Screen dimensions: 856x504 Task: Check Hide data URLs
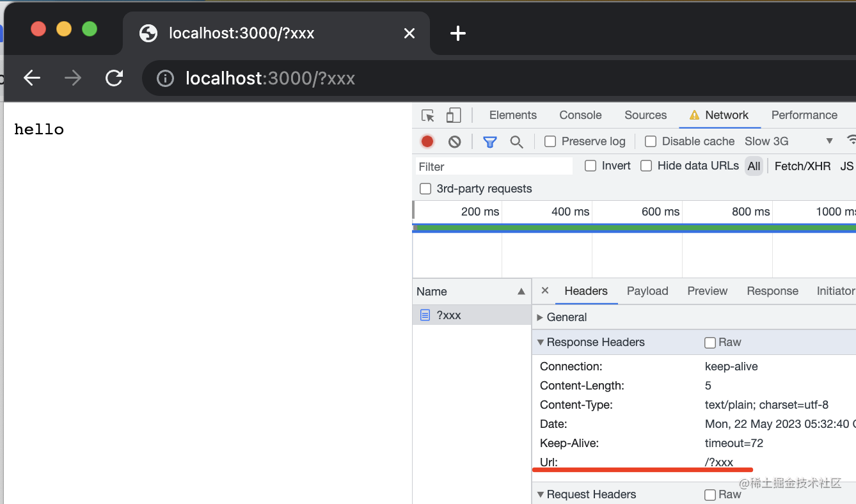[x=647, y=166]
